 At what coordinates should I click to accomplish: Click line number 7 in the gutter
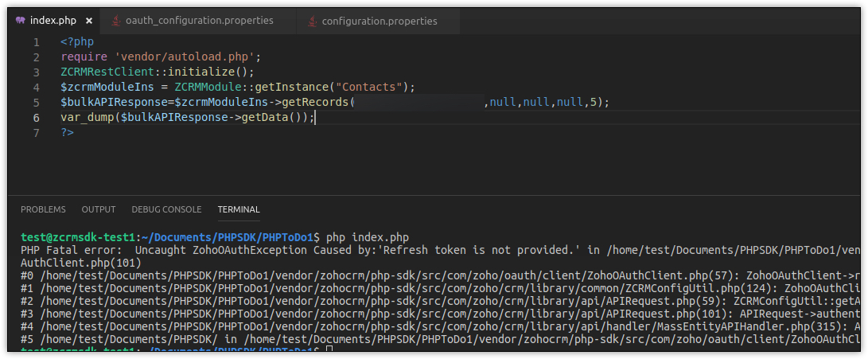(x=36, y=133)
